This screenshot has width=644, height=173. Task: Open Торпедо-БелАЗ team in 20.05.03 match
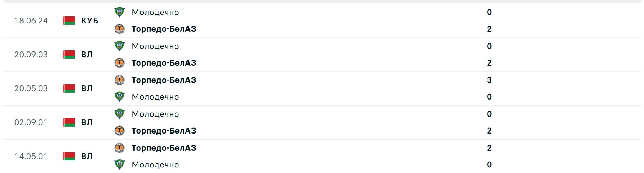164,80
